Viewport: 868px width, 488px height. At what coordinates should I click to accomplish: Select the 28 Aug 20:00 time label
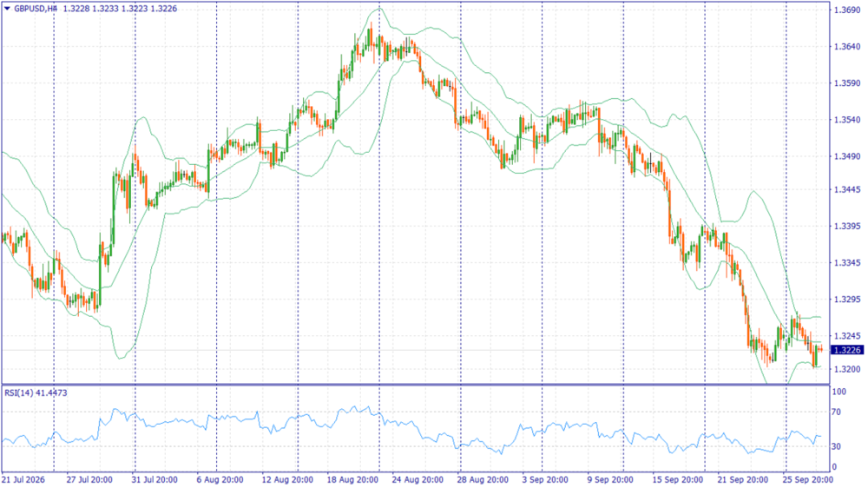coord(483,479)
